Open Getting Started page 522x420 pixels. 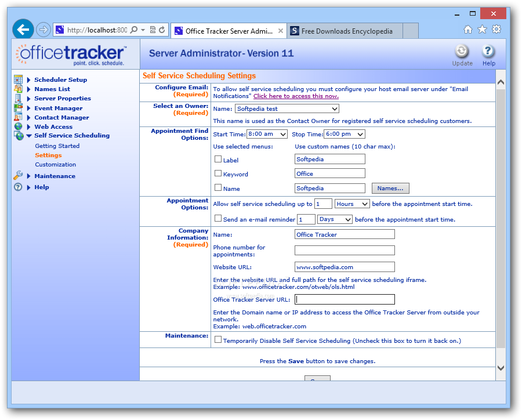57,146
